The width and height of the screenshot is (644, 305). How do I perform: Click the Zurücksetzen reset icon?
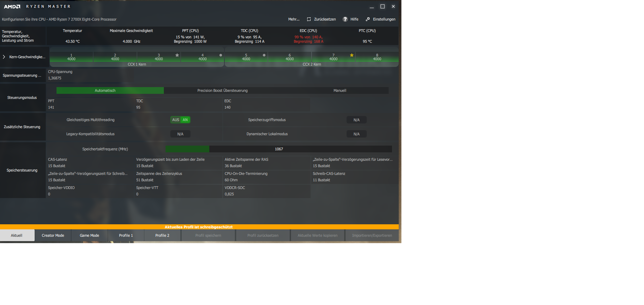[x=309, y=19]
